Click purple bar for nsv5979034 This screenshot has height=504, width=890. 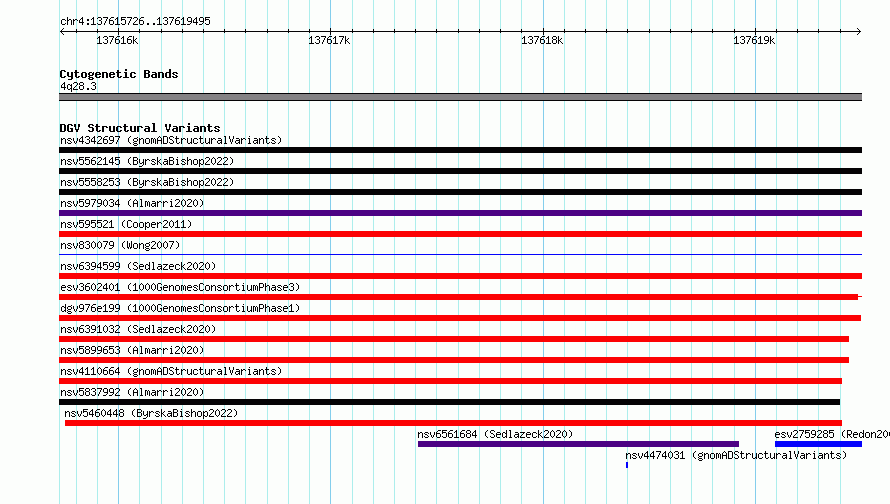(x=460, y=213)
